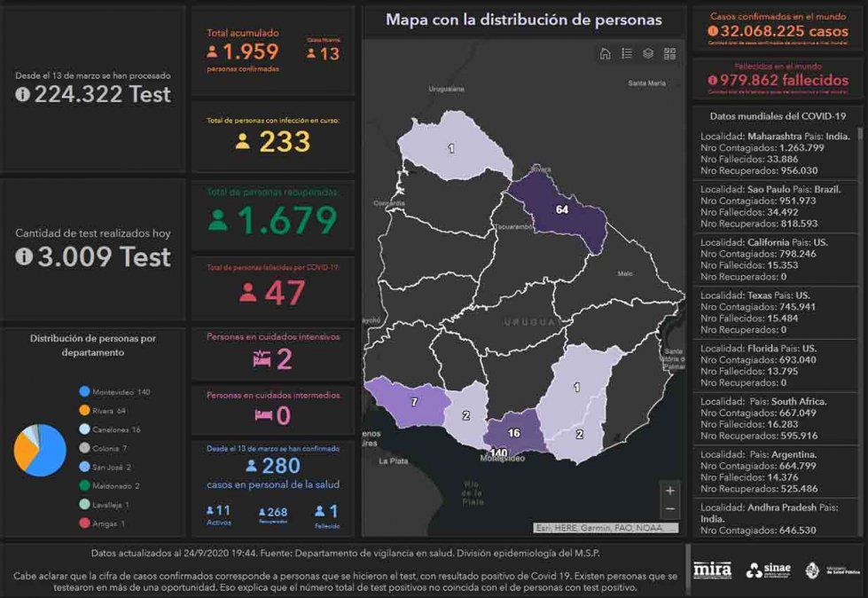Open the map legend list icon
This screenshot has width=868, height=598.
pos(627,53)
